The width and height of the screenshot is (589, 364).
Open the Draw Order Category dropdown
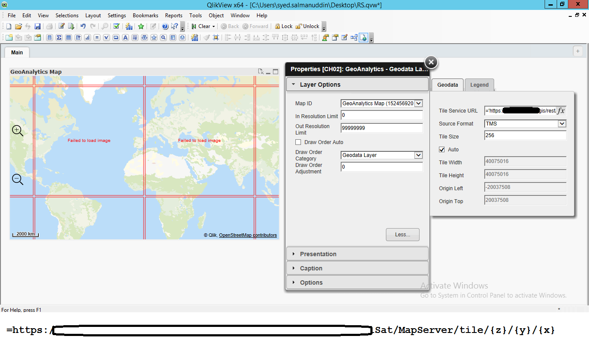click(419, 155)
